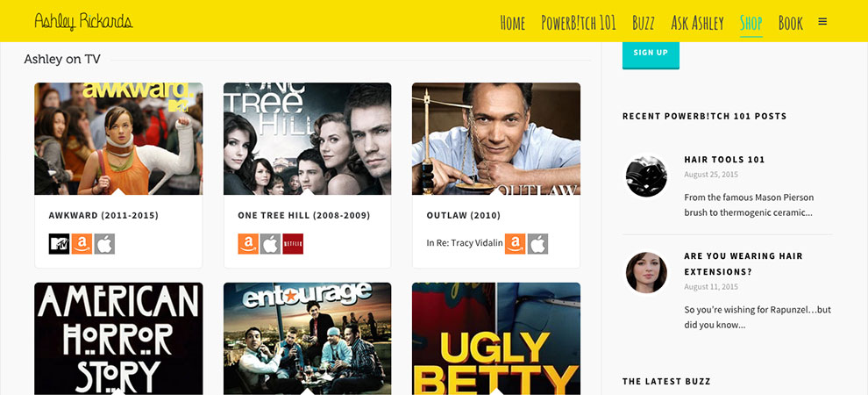Open the Book menu item
The height and width of the screenshot is (395, 868).
click(x=791, y=23)
